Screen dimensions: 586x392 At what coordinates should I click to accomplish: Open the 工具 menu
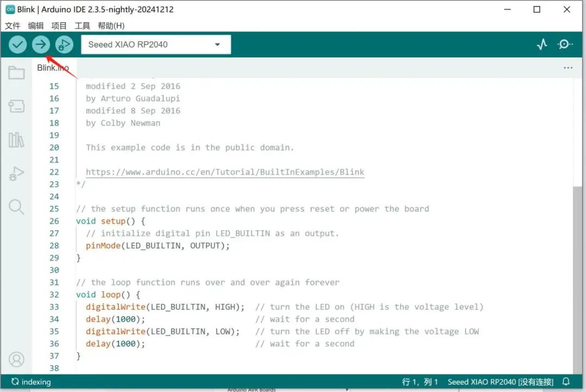[82, 25]
